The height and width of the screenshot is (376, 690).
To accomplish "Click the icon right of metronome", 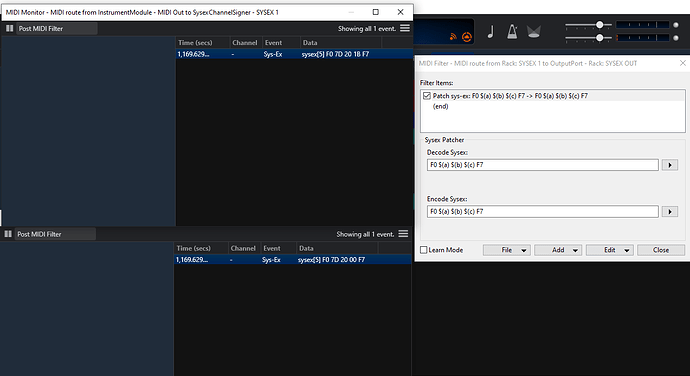I will (533, 32).
